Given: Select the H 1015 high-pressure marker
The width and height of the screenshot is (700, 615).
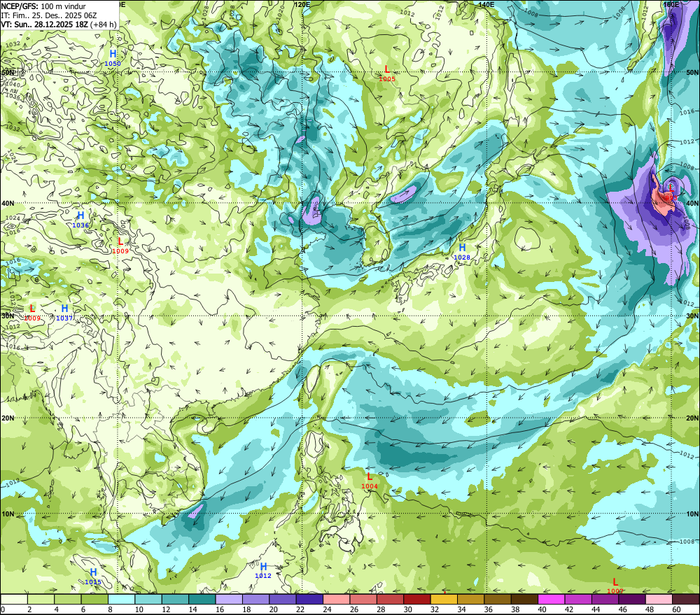Looking at the screenshot, I should (x=93, y=577).
